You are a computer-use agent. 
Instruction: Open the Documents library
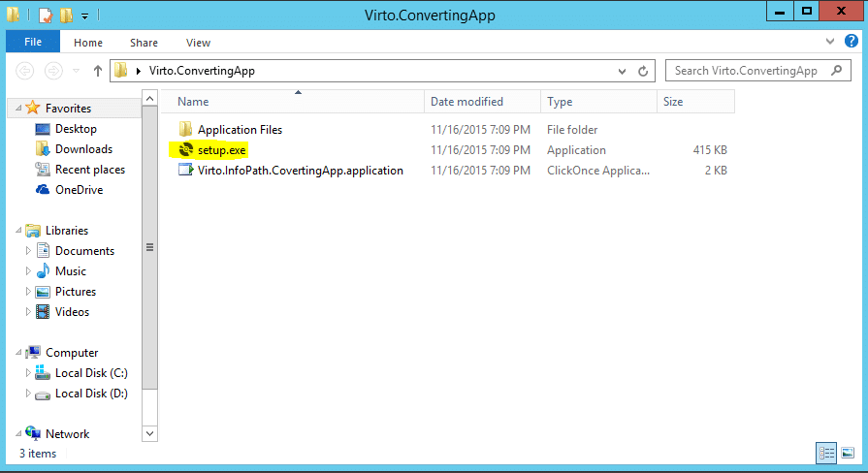[x=84, y=251]
